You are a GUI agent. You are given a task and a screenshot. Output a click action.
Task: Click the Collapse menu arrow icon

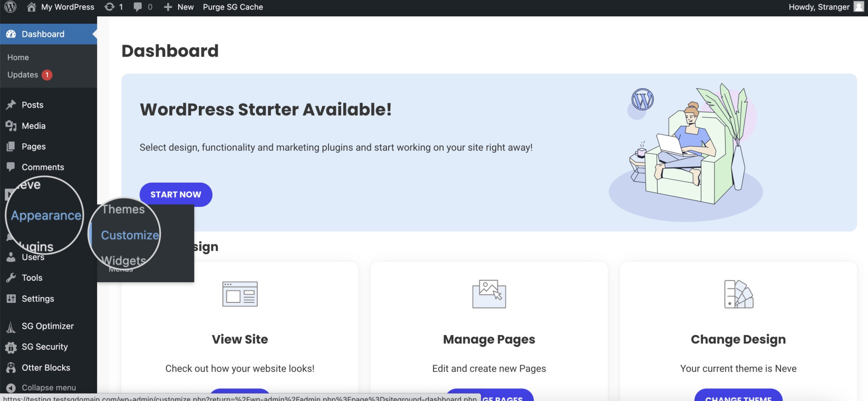tap(11, 388)
